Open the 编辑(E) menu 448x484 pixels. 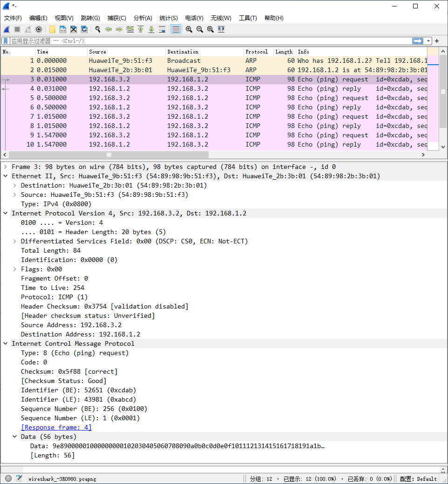pyautogui.click(x=38, y=18)
